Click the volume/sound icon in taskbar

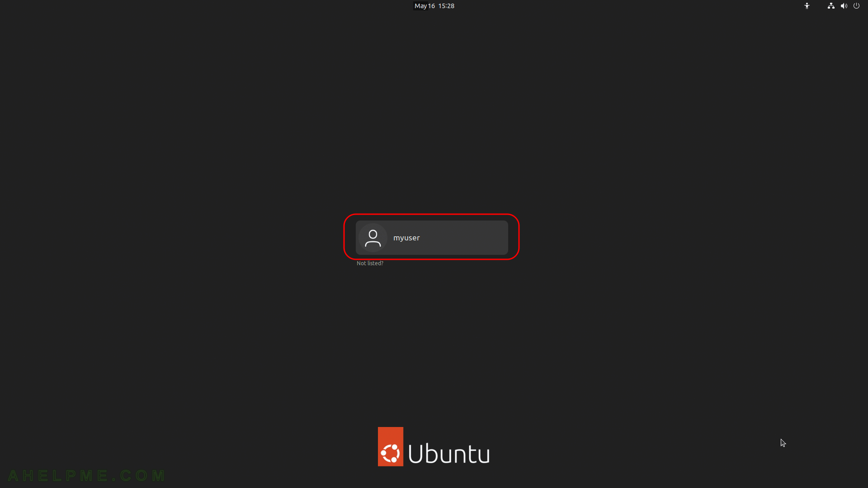pos(844,6)
